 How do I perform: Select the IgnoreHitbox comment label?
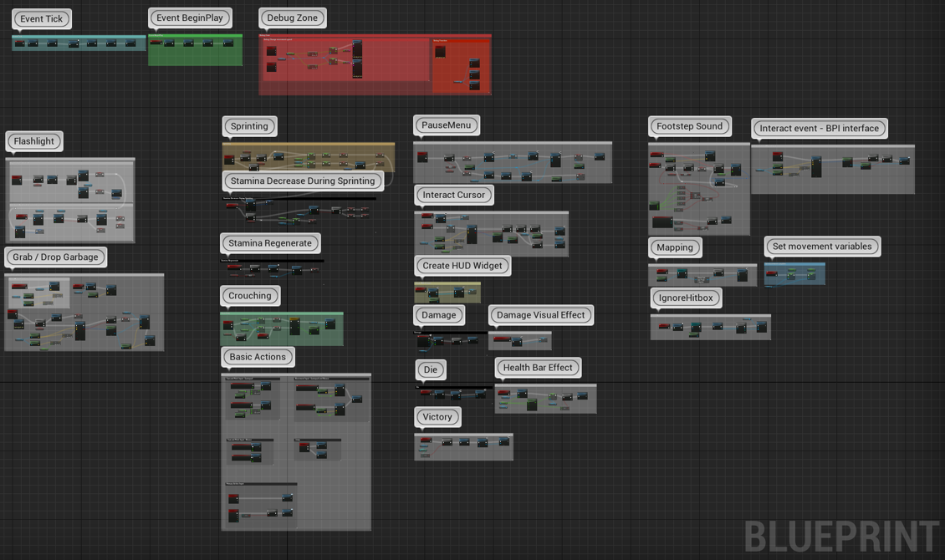(686, 298)
